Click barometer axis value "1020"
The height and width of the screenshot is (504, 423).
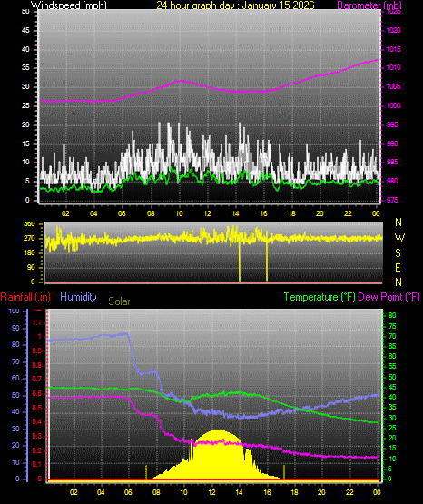click(x=393, y=30)
